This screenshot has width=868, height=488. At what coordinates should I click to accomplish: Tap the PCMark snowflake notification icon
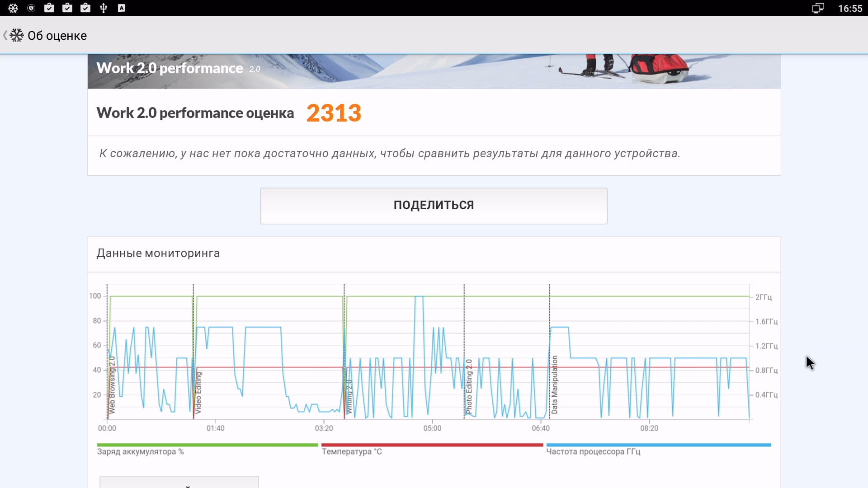(x=13, y=8)
